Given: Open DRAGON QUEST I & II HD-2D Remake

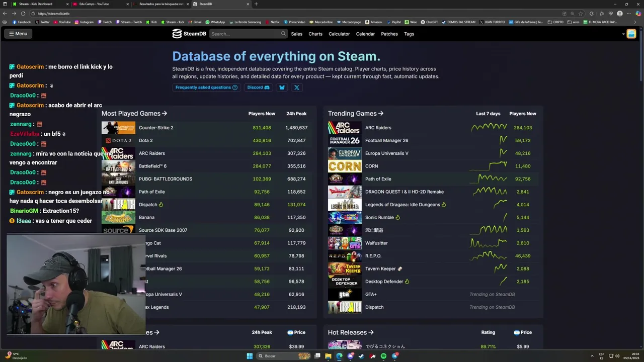Looking at the screenshot, I should [x=405, y=192].
